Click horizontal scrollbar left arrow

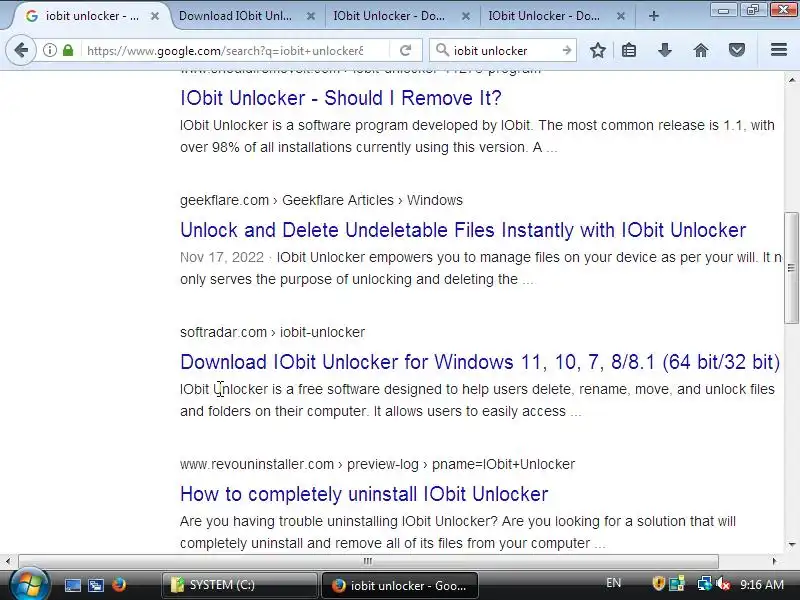pyautogui.click(x=8, y=561)
